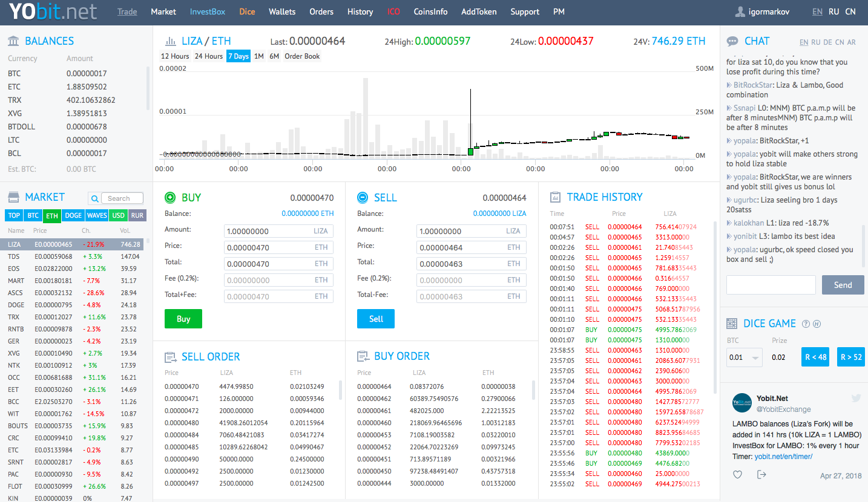Set chart range to 24 Hours
The height and width of the screenshot is (502, 868).
tap(209, 56)
